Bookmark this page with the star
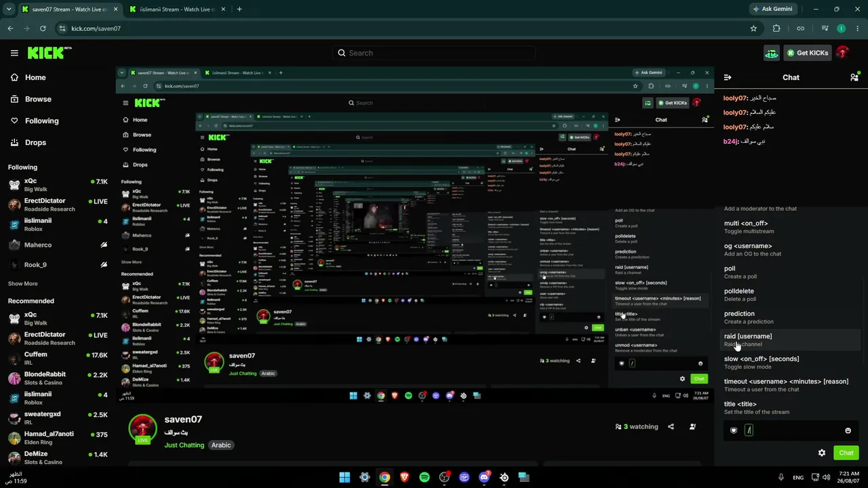Screen dimensions: 868x488 pos(753,28)
